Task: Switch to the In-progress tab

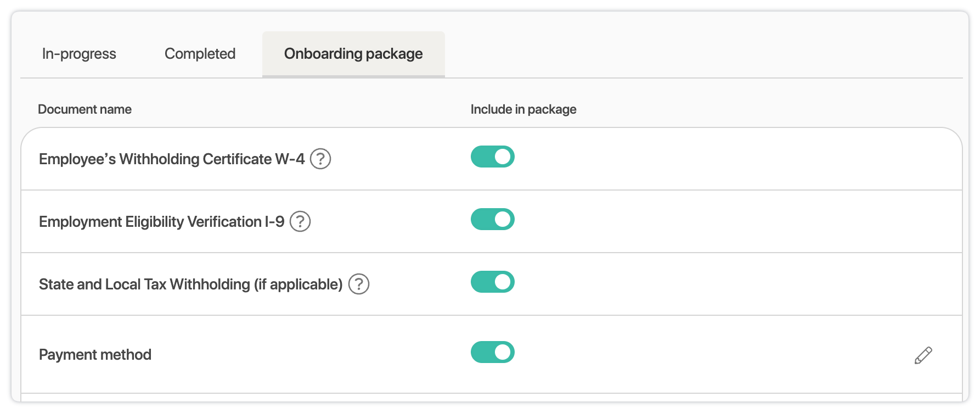Action: click(x=79, y=54)
